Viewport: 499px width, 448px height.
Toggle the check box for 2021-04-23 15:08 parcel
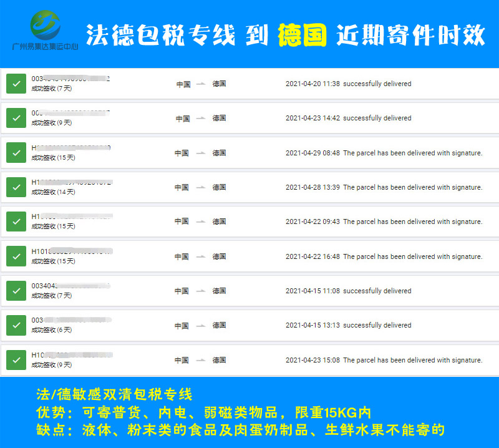tap(16, 360)
